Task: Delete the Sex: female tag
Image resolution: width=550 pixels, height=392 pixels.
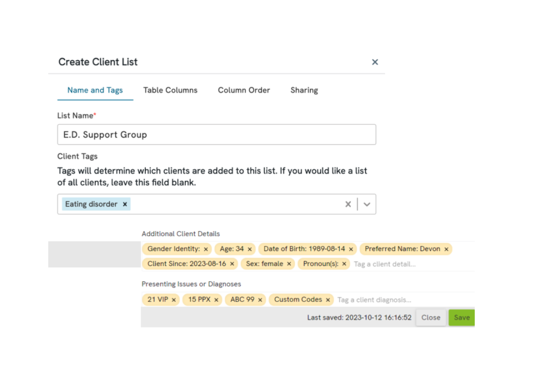Action: coord(288,264)
